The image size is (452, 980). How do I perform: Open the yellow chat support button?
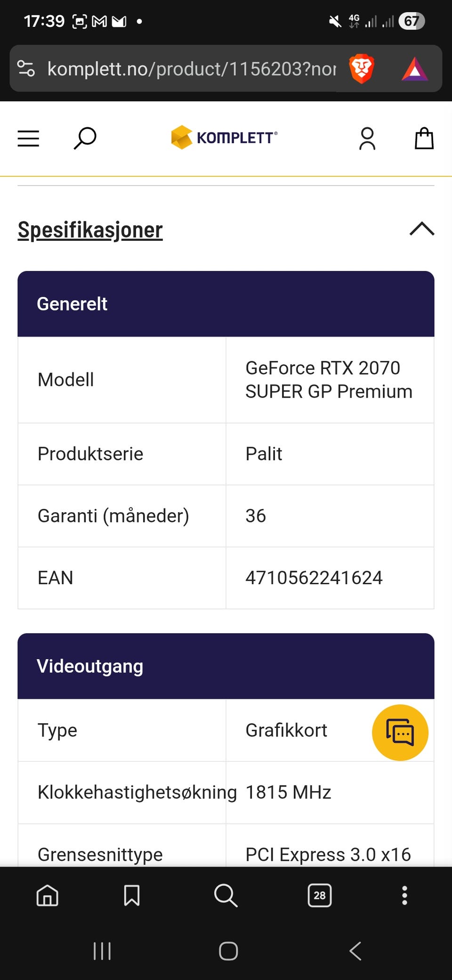pos(400,732)
